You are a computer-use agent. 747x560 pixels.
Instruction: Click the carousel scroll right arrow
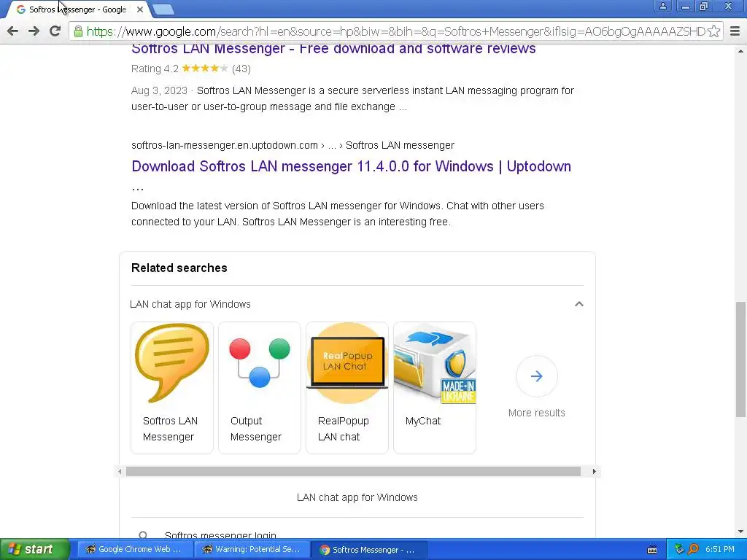point(594,472)
